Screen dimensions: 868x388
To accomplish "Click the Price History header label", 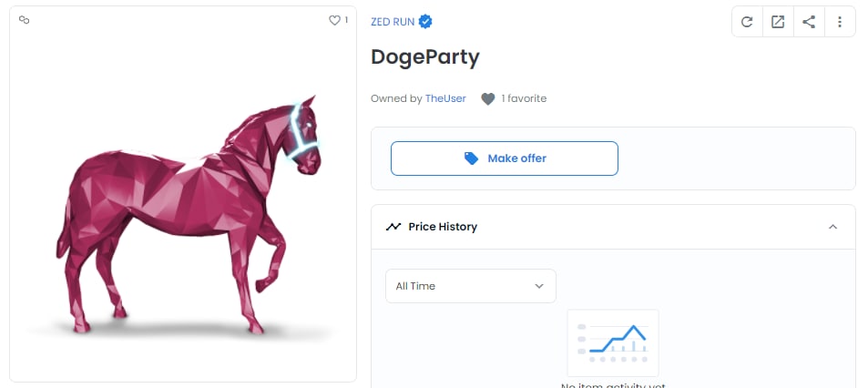I will (x=443, y=227).
